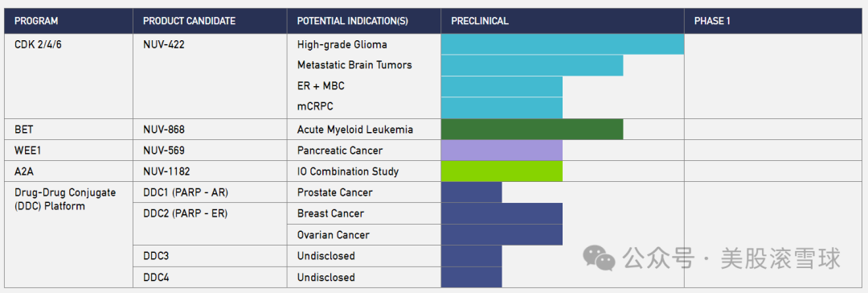Select the mCRPC indication label

[x=315, y=107]
